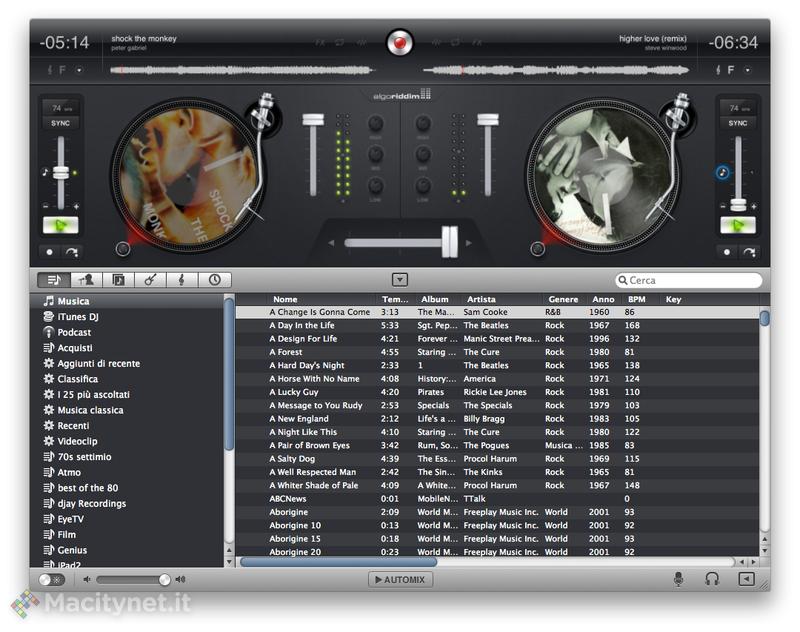The image size is (800, 632).
Task: Click the headphones pre-cue icon
Action: click(712, 579)
